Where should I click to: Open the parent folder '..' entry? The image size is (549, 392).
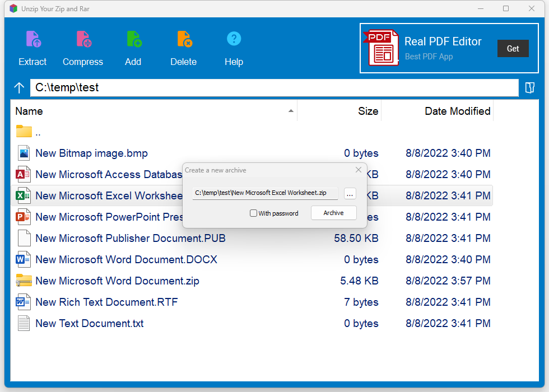point(38,133)
